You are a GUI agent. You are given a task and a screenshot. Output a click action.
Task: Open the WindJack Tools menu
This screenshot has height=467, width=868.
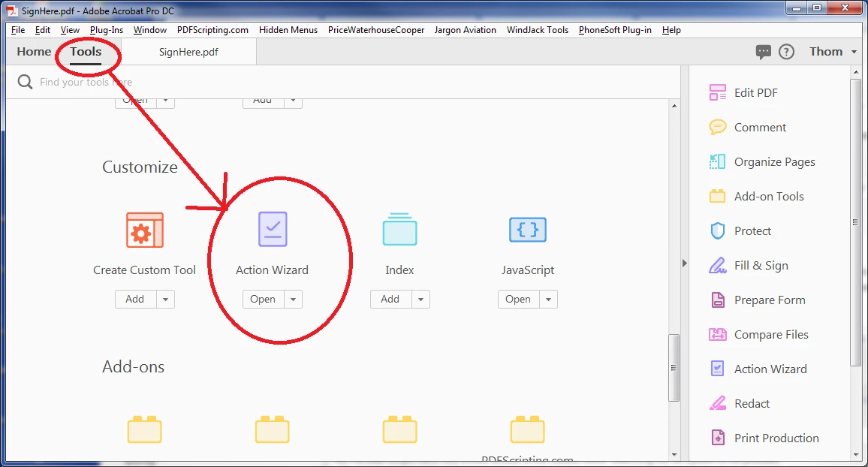coord(538,30)
